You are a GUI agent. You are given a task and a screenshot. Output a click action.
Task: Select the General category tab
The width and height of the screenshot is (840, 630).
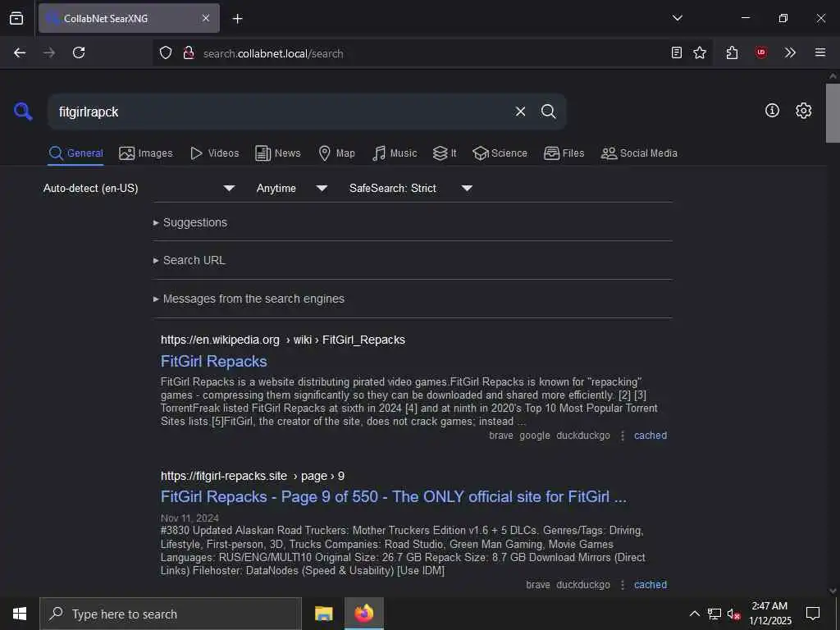(x=75, y=153)
